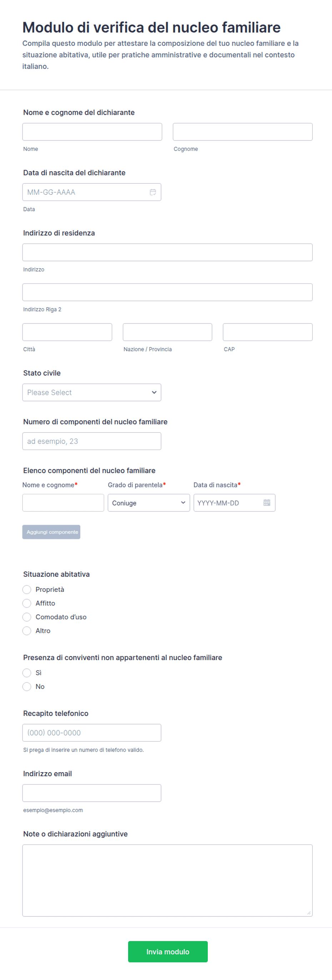Viewport: 332px width, 980px height.
Task: Click the CAP postal code field
Action: 267,332
